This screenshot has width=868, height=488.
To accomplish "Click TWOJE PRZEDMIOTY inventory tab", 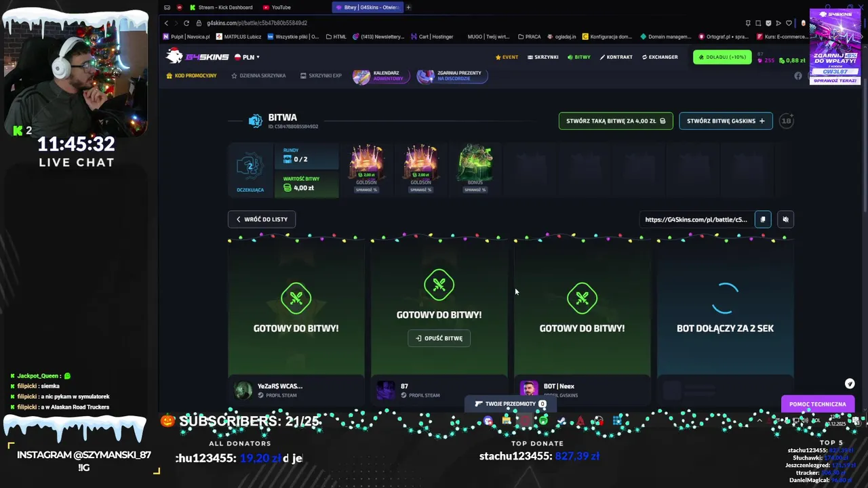I will coord(510,404).
